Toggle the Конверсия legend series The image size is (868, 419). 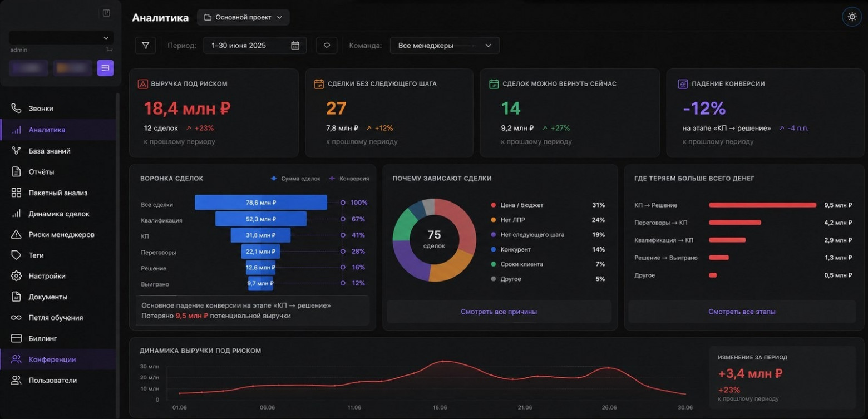(x=349, y=179)
